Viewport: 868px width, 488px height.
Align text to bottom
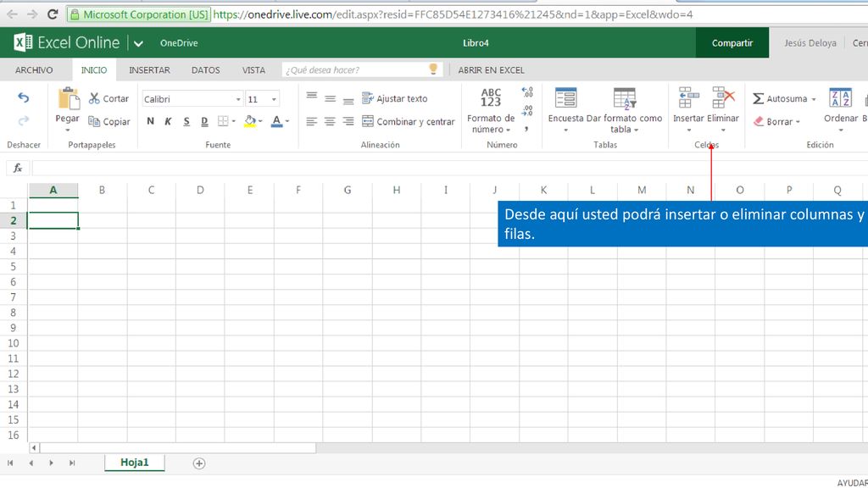[348, 102]
